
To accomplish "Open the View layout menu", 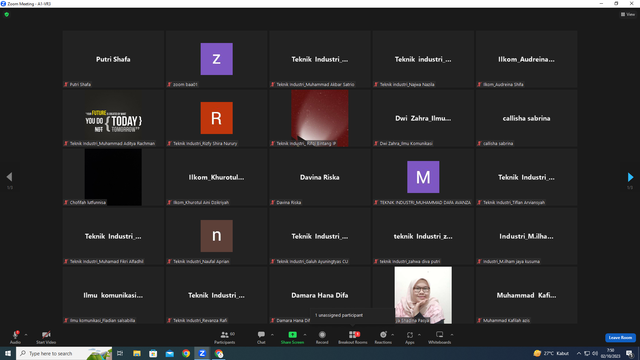I will (628, 14).
